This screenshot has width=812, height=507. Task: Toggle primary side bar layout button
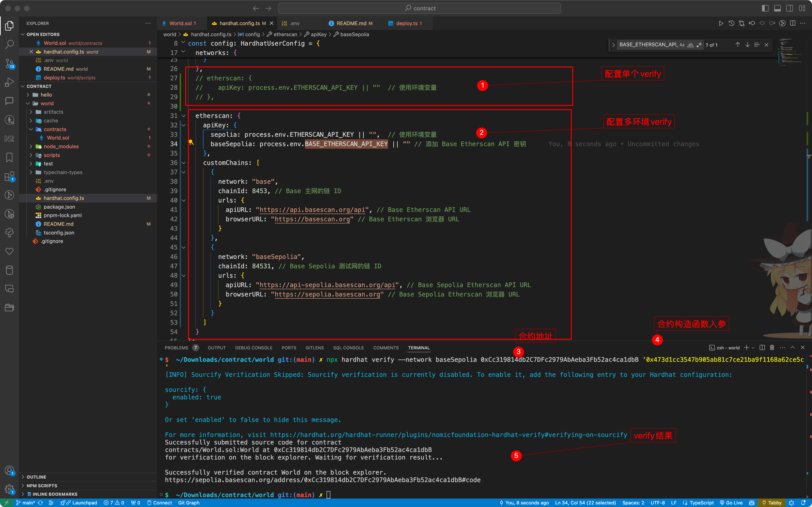point(765,8)
